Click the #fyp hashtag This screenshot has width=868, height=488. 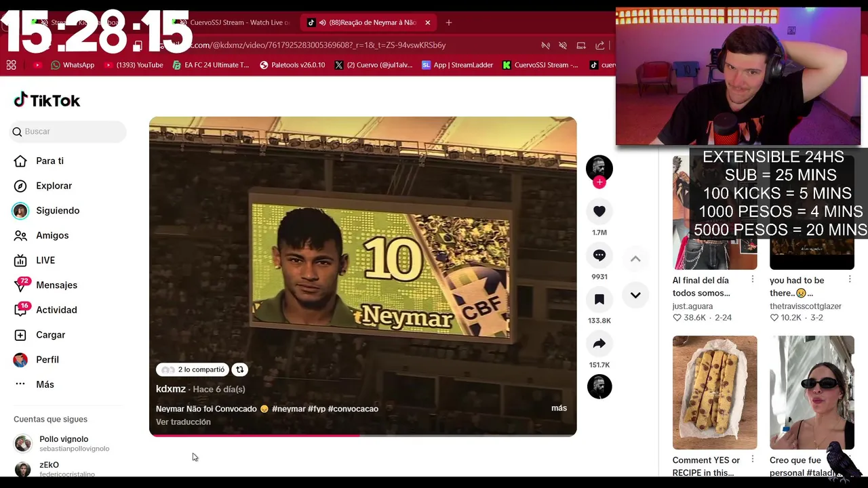[317, 409]
